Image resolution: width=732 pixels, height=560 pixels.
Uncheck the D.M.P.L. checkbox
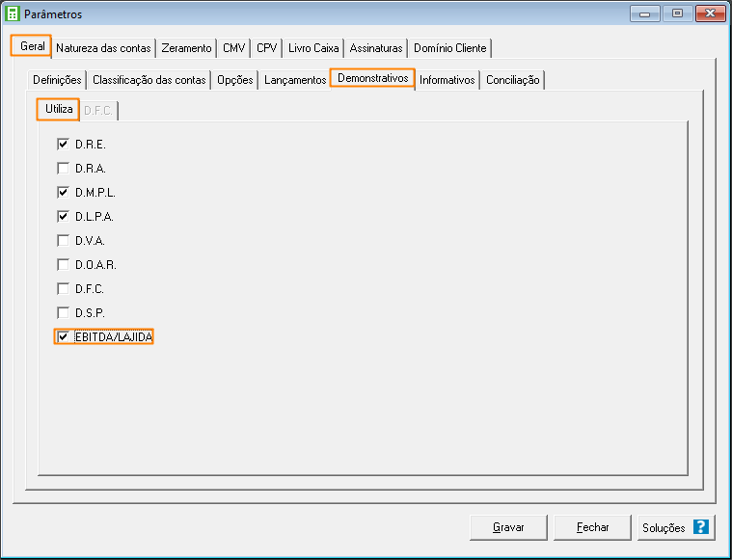64,193
